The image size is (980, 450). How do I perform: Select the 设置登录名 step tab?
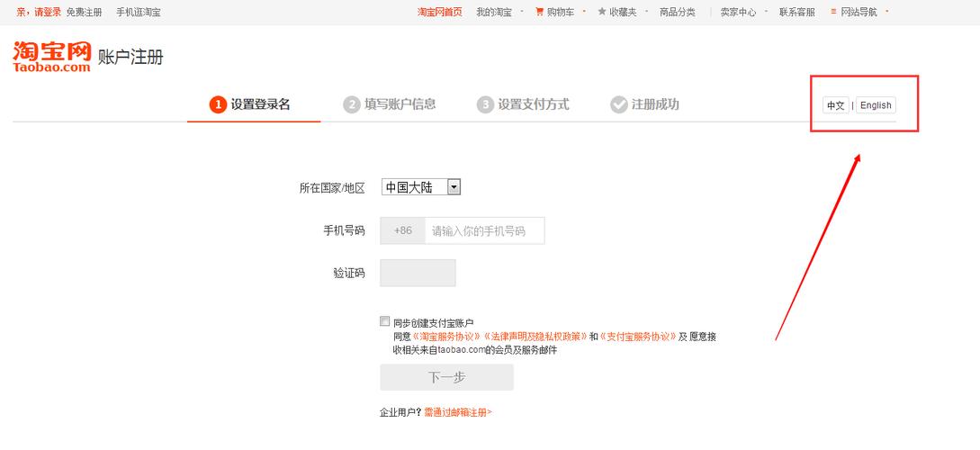pyautogui.click(x=254, y=105)
